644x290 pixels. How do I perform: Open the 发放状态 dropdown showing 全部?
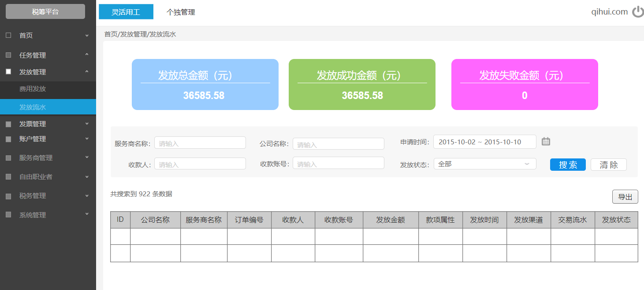485,164
